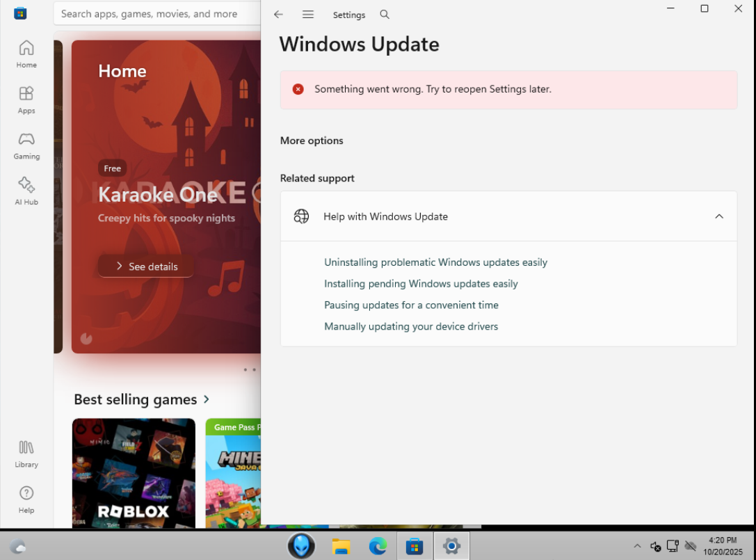
Task: Click the Free badge on the banner
Action: pos(113,168)
